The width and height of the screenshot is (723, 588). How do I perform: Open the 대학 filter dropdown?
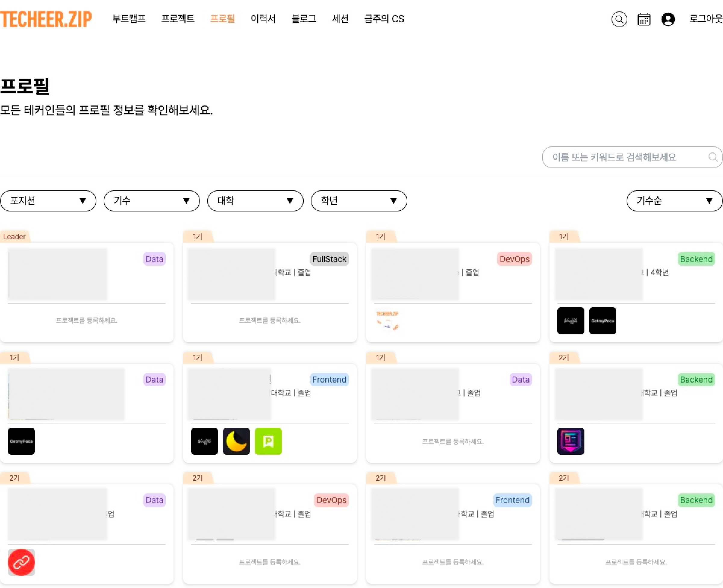[x=255, y=201]
